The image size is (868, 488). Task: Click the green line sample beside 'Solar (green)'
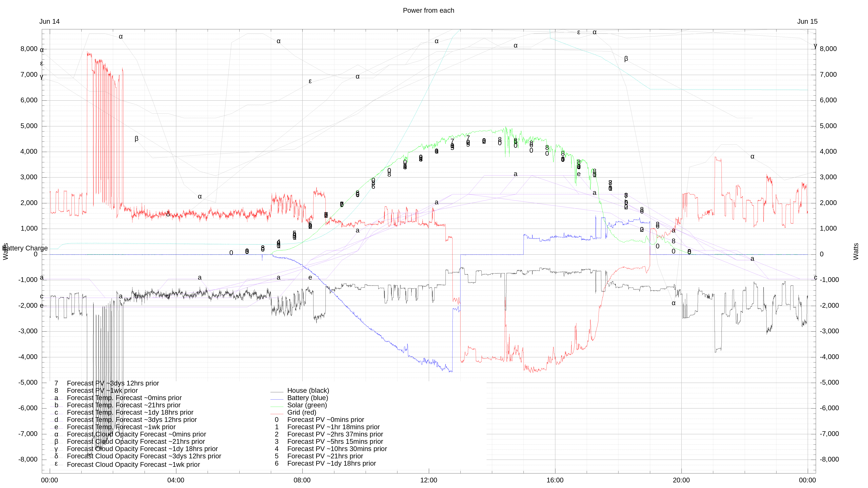click(277, 406)
